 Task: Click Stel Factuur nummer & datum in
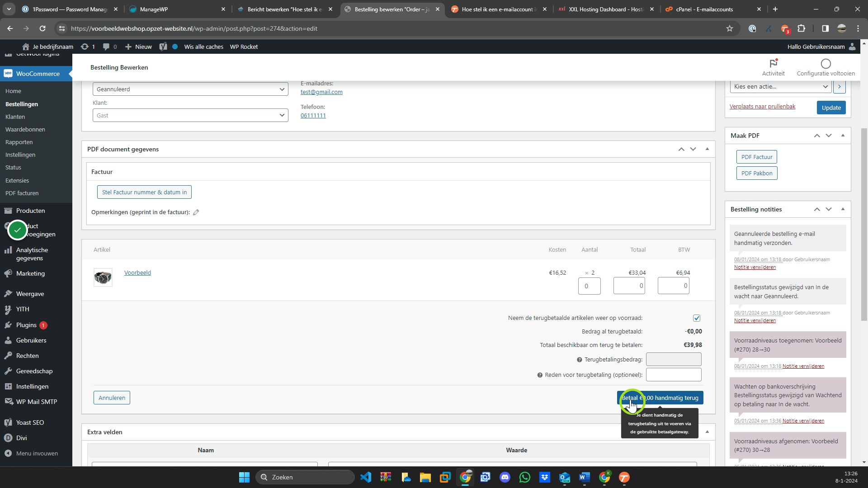click(x=144, y=192)
